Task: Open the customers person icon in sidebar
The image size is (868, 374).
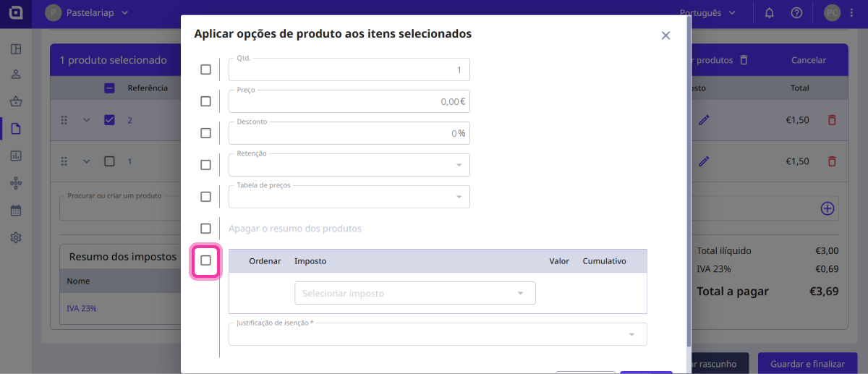Action: [16, 75]
